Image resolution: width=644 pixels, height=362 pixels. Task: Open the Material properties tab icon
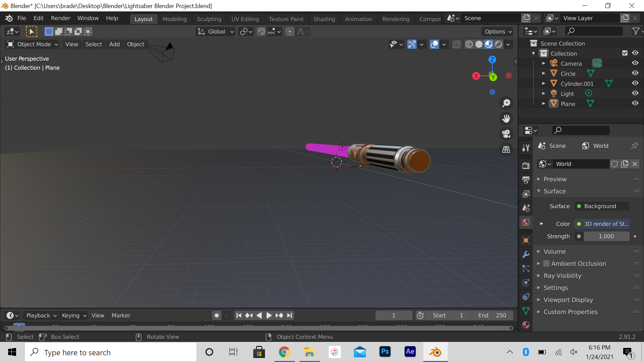point(526,325)
